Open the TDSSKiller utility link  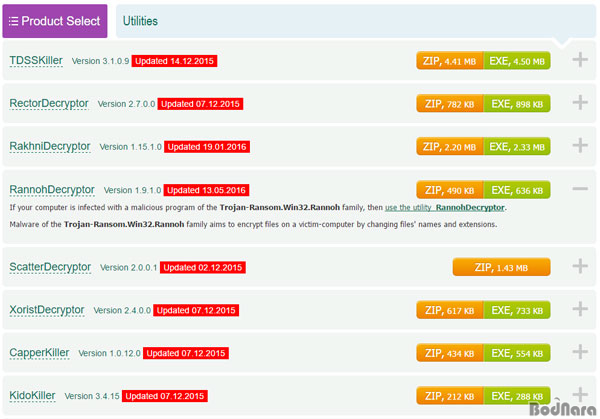pyautogui.click(x=36, y=60)
